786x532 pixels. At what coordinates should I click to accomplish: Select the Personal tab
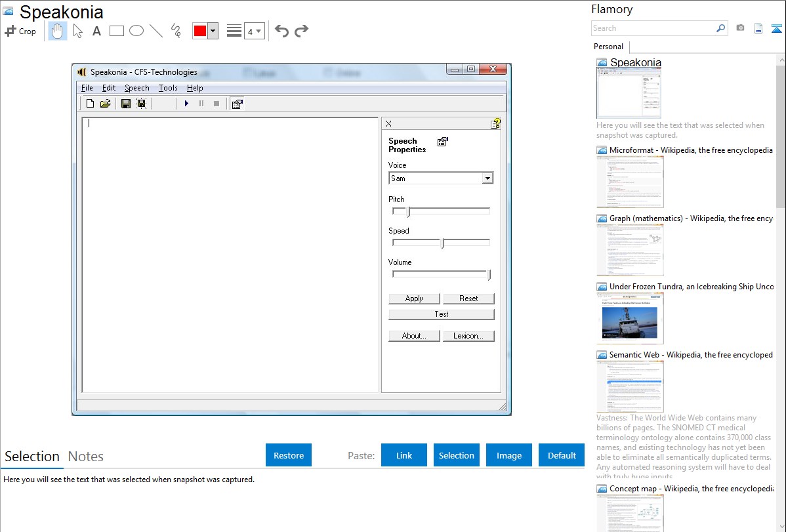[608, 47]
